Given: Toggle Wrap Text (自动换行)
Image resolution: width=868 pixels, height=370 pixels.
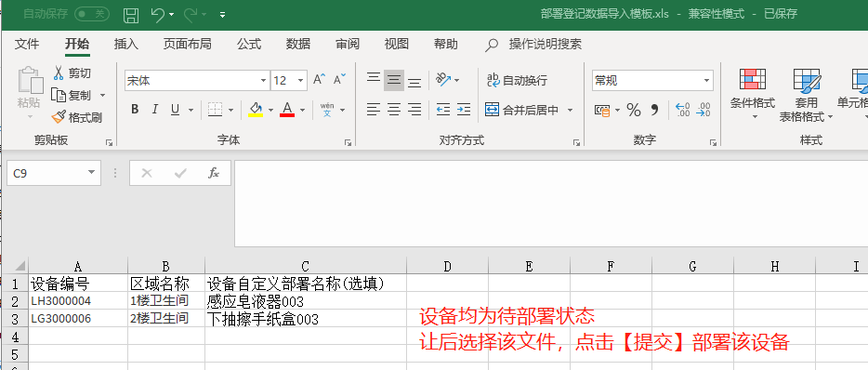Looking at the screenshot, I should click(x=517, y=80).
